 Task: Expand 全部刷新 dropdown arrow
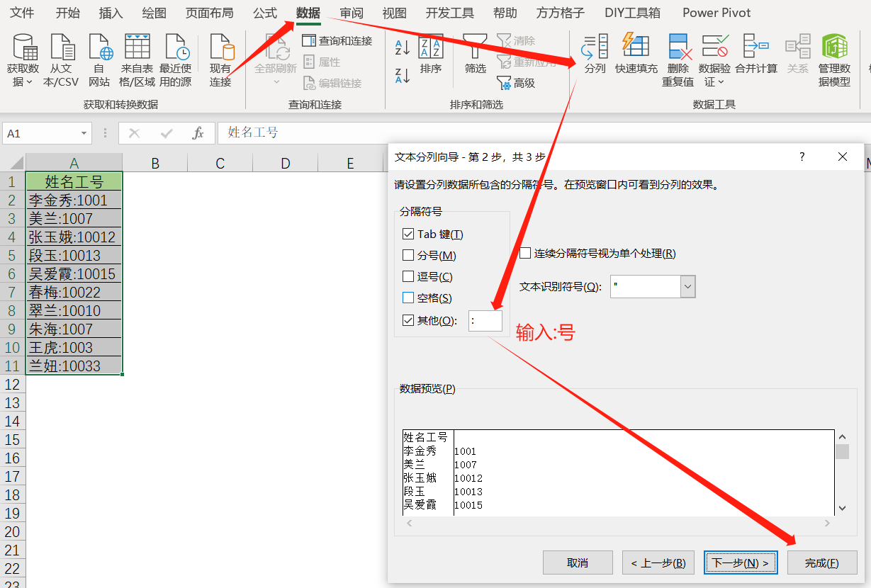pos(276,83)
